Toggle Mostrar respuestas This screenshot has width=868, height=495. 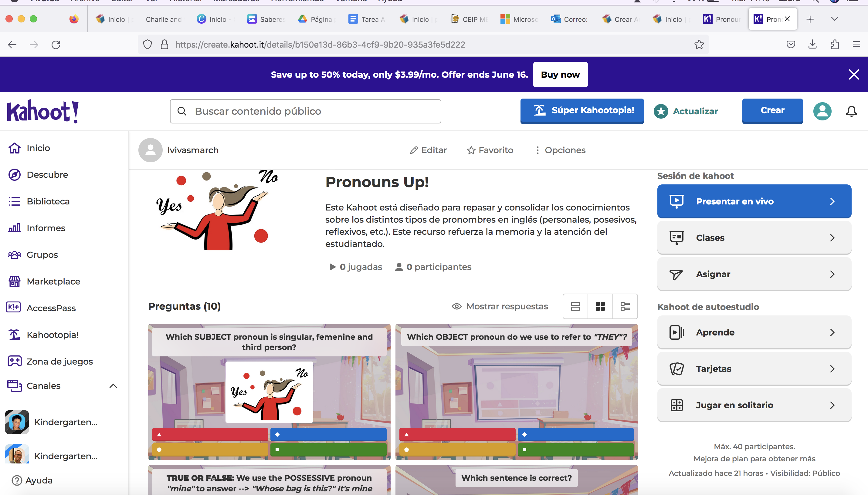500,306
